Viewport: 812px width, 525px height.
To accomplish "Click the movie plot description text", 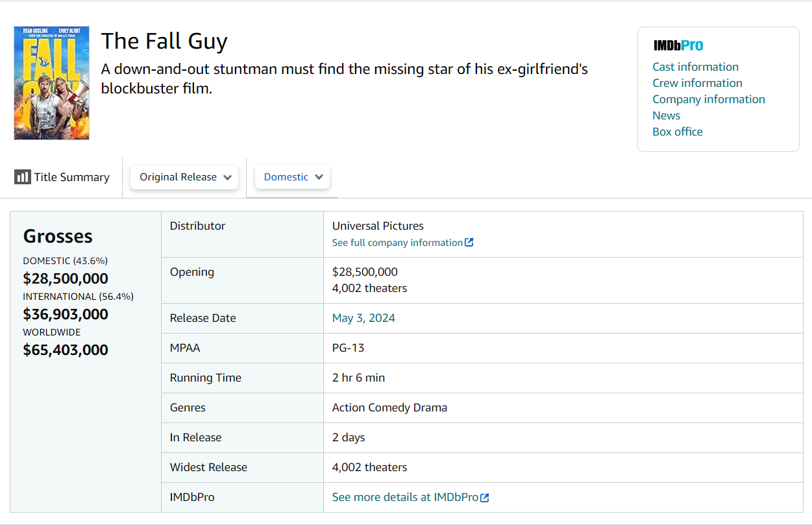I will coord(345,79).
